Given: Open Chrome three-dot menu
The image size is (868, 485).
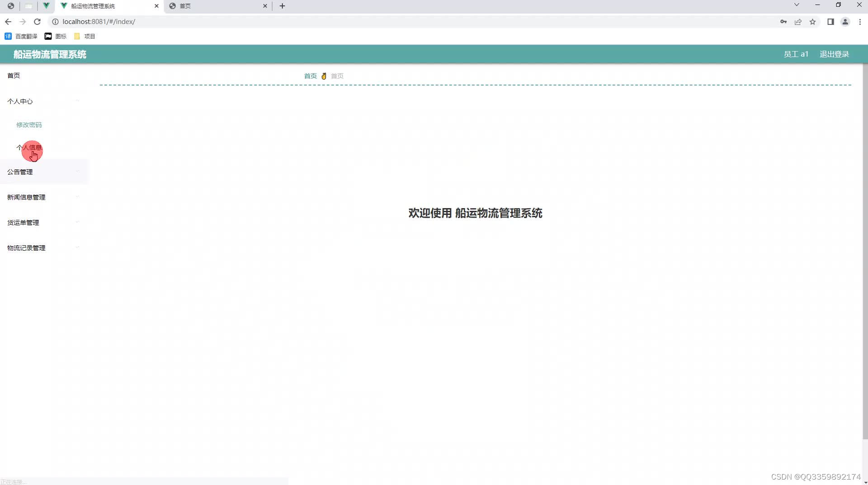Looking at the screenshot, I should 860,22.
